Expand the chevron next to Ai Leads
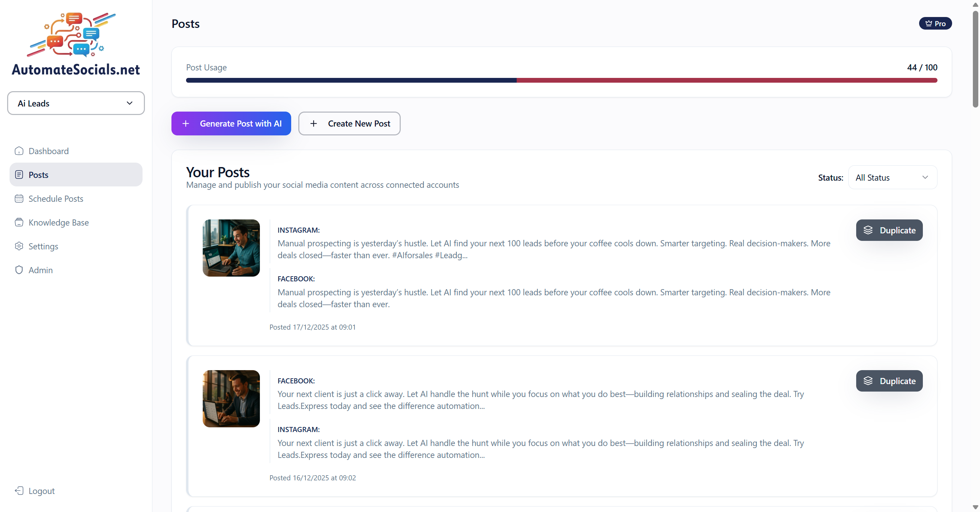Viewport: 980px width, 512px height. (x=129, y=103)
